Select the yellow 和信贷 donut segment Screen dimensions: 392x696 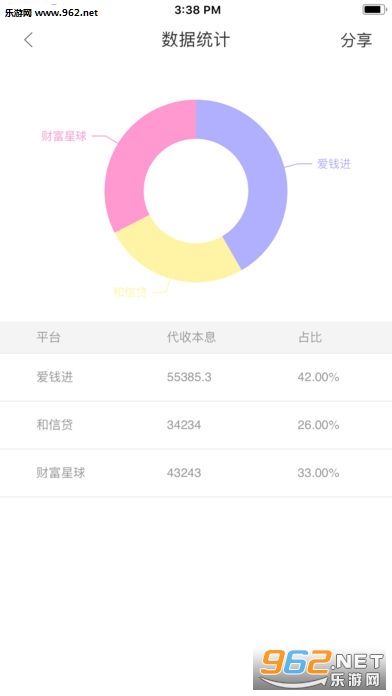(178, 257)
